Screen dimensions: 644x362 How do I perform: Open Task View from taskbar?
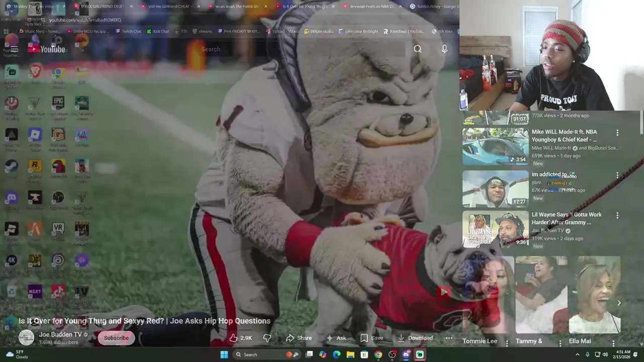pos(309,354)
